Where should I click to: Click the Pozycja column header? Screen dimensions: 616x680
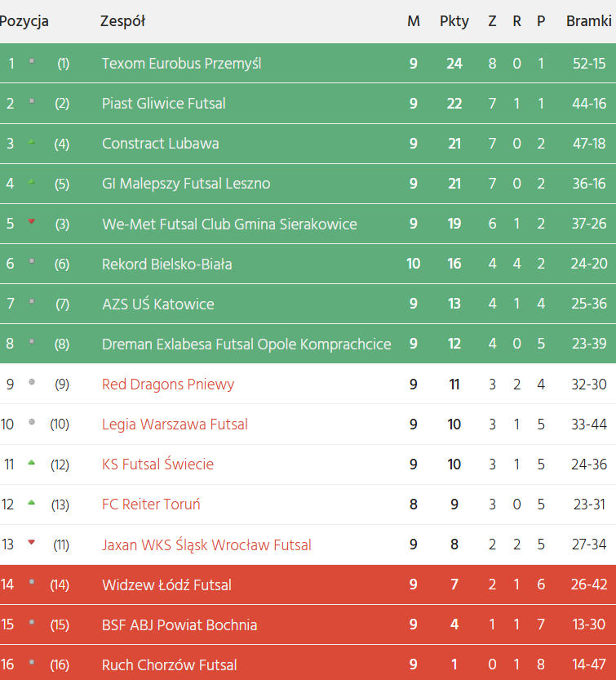tap(24, 21)
